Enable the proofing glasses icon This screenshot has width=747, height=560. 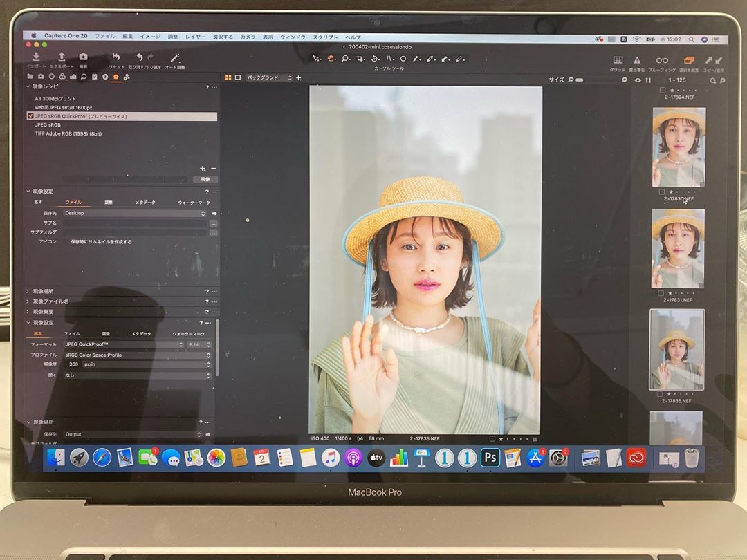[662, 61]
